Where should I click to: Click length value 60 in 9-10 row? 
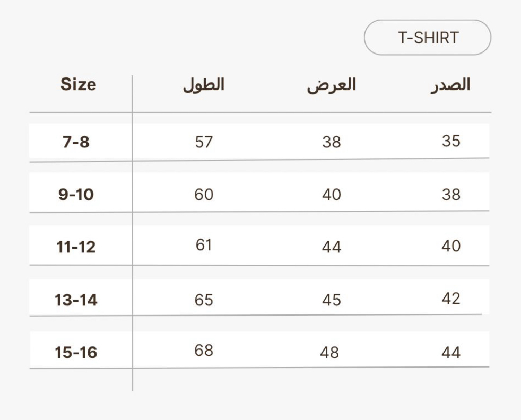(204, 195)
